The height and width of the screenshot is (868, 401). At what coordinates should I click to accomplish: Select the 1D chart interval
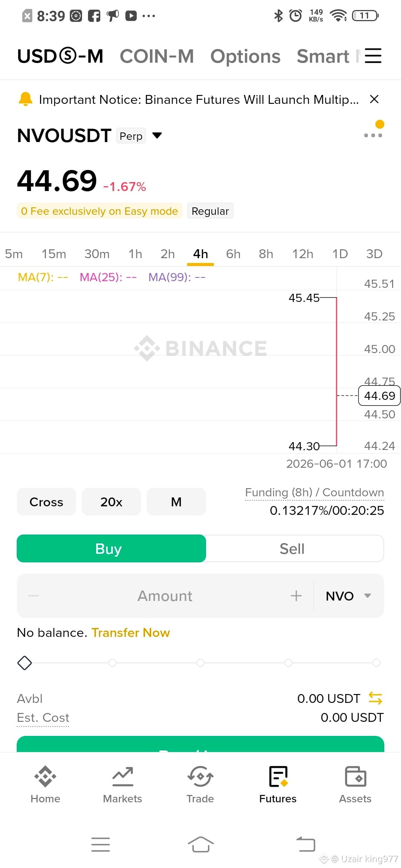[x=340, y=254]
